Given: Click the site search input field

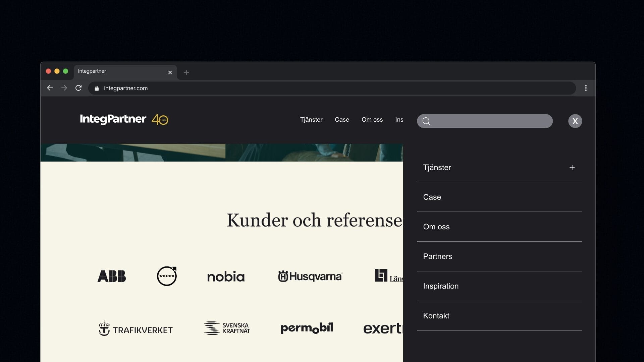Looking at the screenshot, I should point(490,121).
